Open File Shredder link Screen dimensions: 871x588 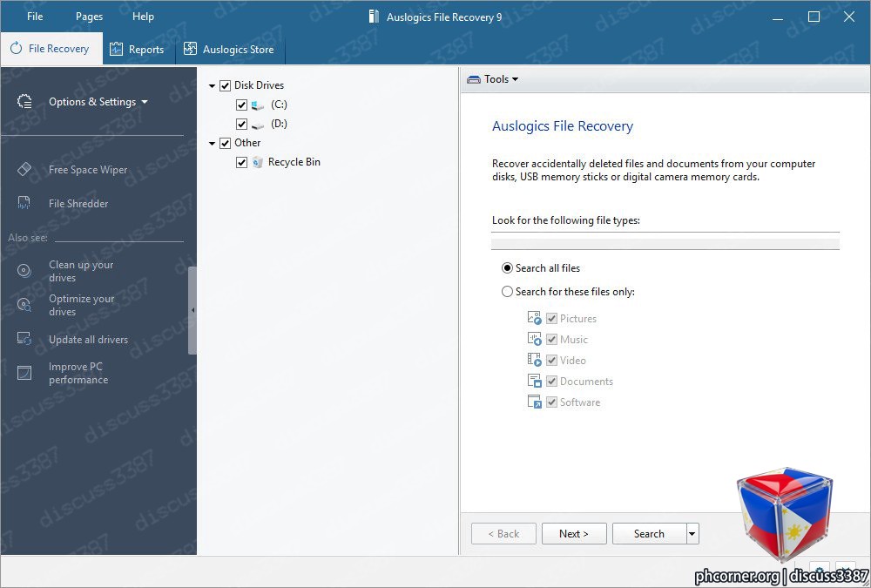[x=78, y=204]
